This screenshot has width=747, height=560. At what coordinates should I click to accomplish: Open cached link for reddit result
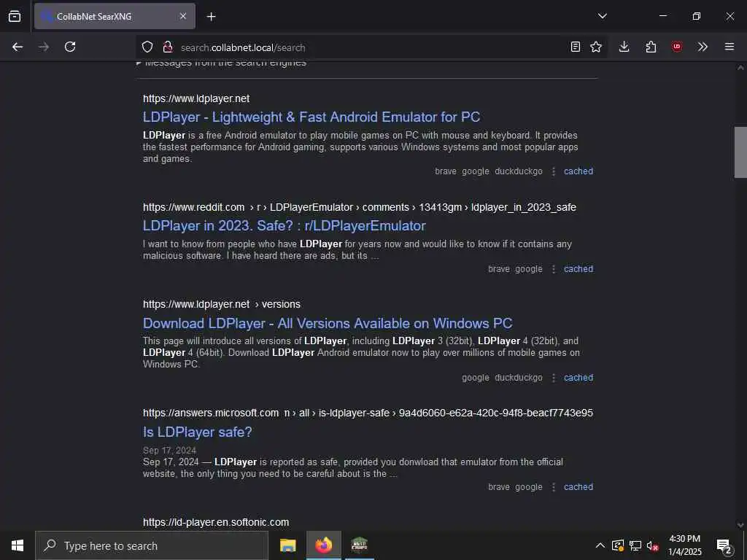578,269
